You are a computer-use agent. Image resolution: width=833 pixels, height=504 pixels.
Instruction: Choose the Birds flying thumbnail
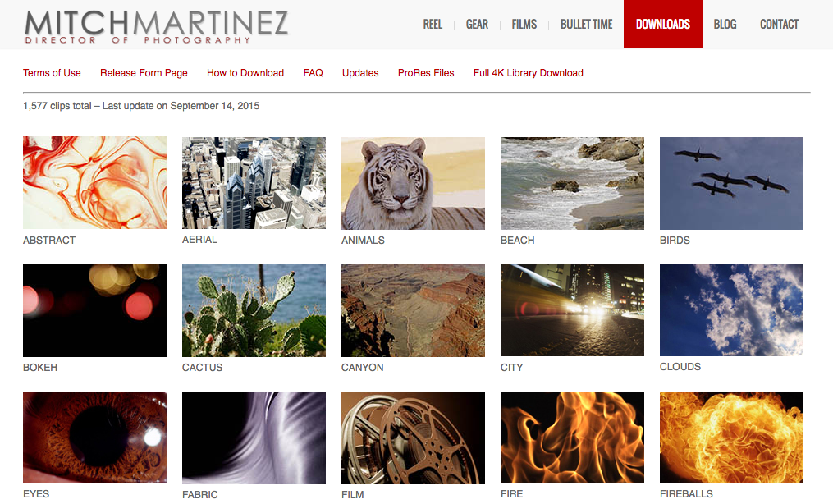pos(731,183)
